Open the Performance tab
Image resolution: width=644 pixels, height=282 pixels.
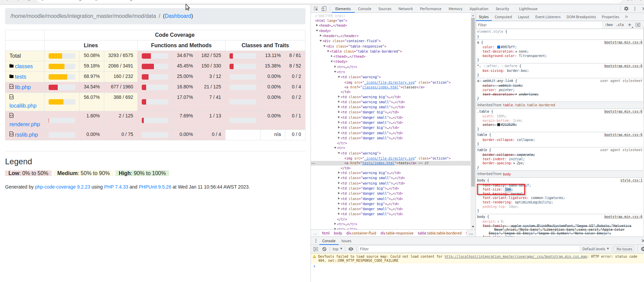[431, 9]
